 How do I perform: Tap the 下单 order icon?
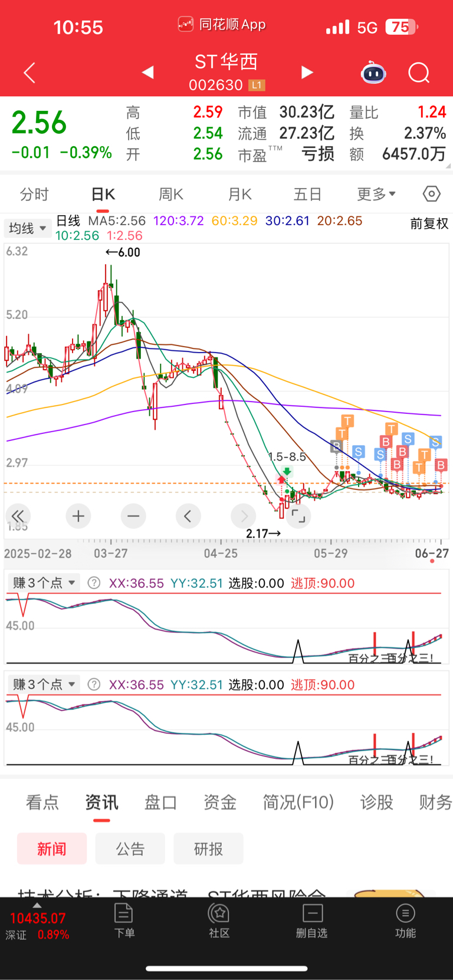124,920
